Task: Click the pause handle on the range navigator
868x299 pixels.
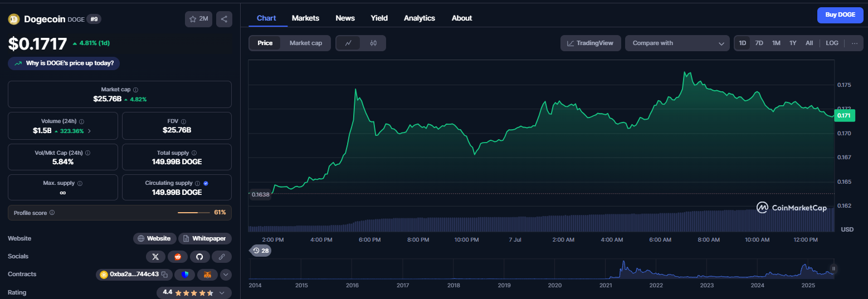Action: pyautogui.click(x=834, y=269)
